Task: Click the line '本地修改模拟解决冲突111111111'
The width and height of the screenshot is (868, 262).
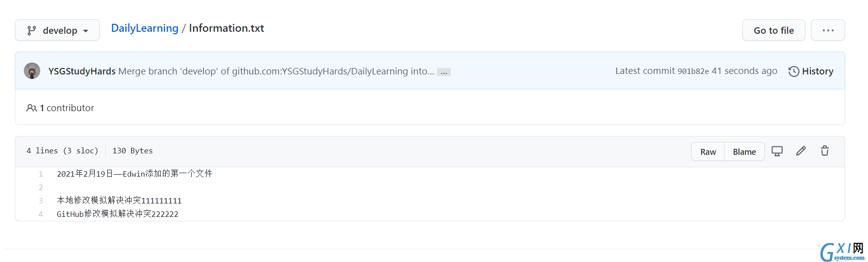Action: [x=119, y=200]
